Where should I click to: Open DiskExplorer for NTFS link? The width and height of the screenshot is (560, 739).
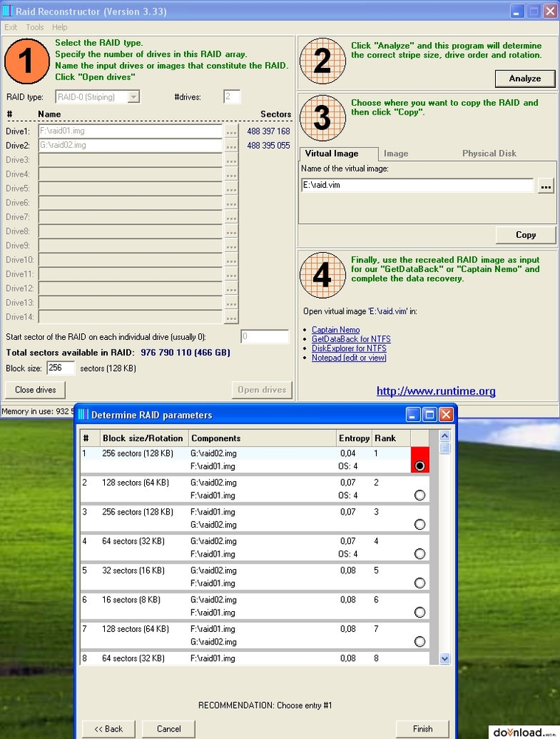point(349,348)
